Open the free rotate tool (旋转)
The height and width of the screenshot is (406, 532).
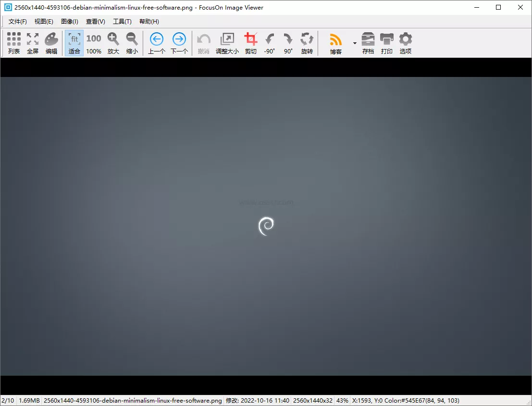tap(307, 43)
